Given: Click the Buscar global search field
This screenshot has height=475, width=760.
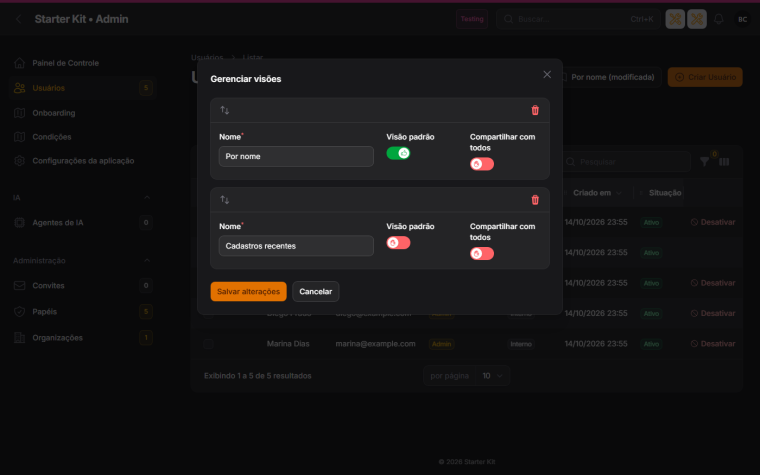Looking at the screenshot, I should pyautogui.click(x=578, y=19).
